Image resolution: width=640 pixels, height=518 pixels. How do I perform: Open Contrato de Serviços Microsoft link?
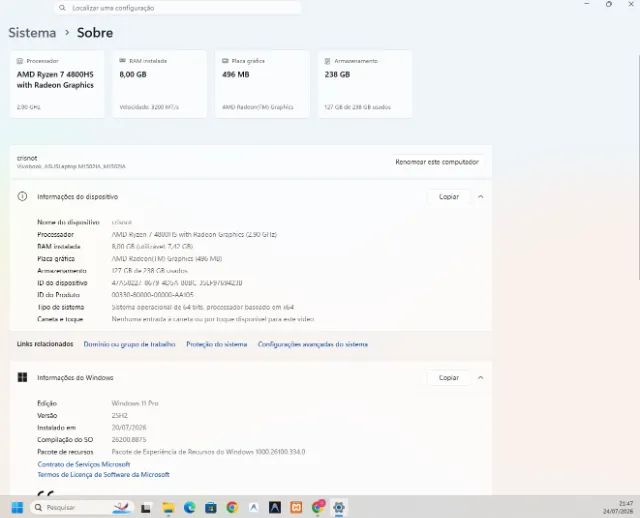[x=84, y=464]
